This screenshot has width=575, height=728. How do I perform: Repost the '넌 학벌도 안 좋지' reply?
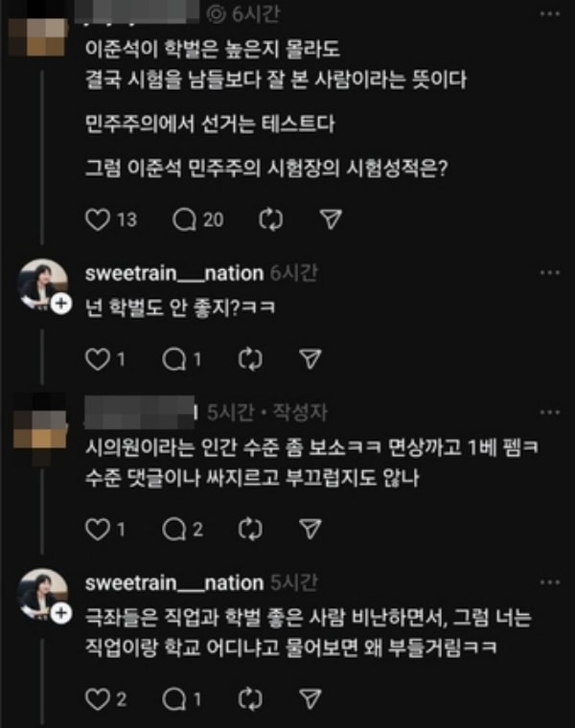click(250, 359)
